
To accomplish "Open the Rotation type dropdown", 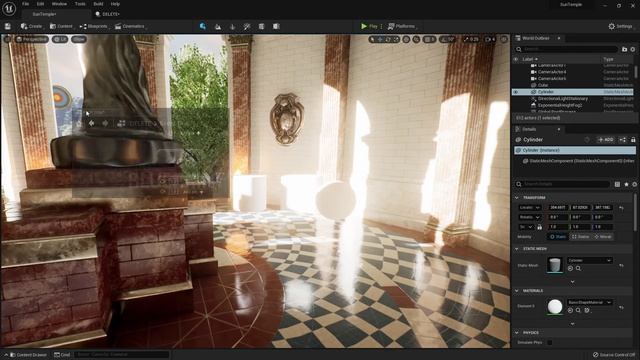I will [530, 217].
